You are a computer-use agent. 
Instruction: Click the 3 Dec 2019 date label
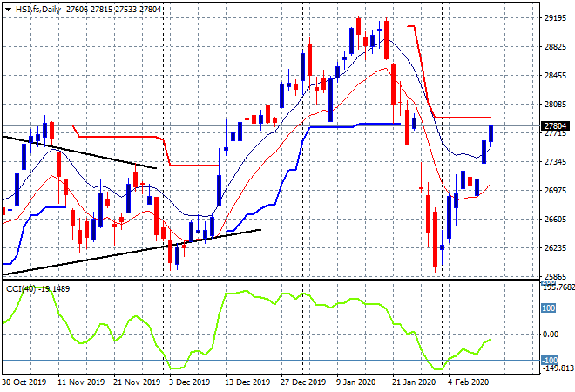click(x=190, y=382)
